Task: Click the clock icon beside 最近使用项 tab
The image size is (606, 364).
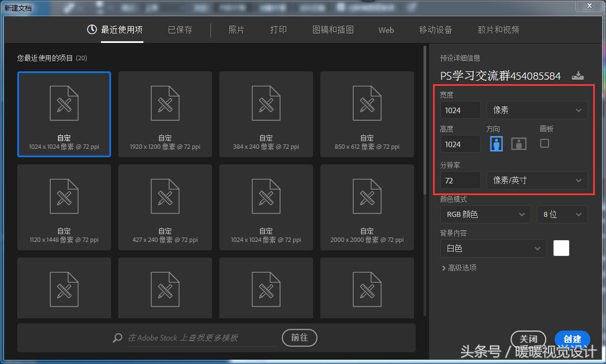Action: (92, 30)
